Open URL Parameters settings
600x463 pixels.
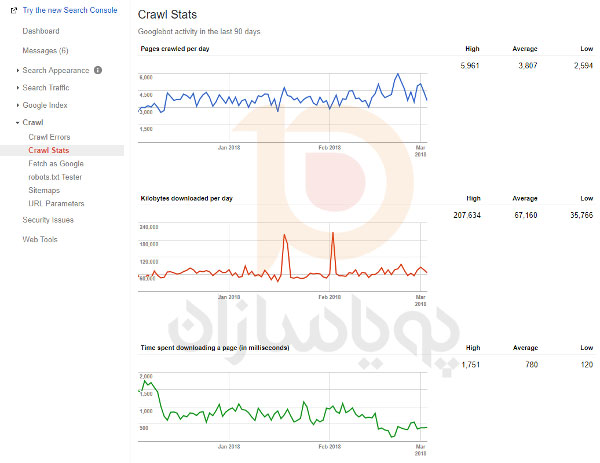click(56, 202)
